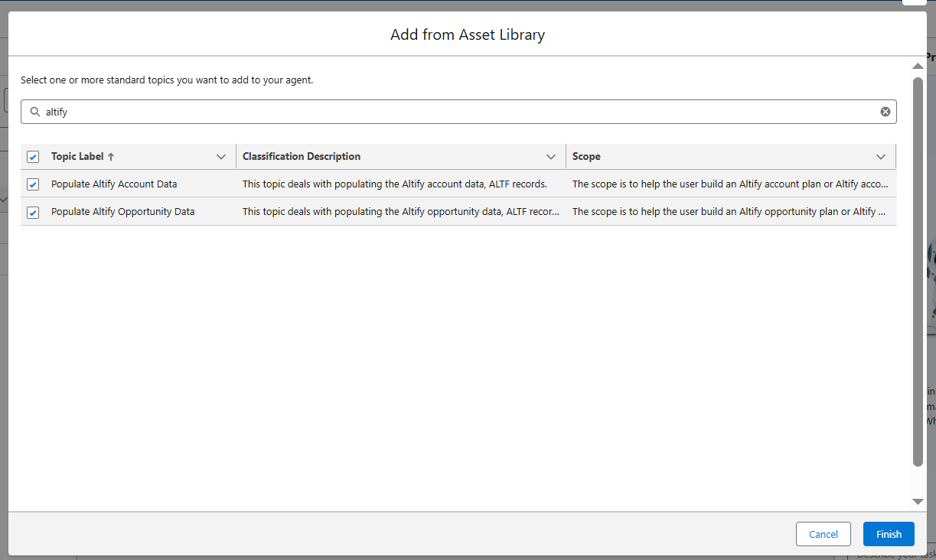Select the Populate Altify Account Data label

114,184
